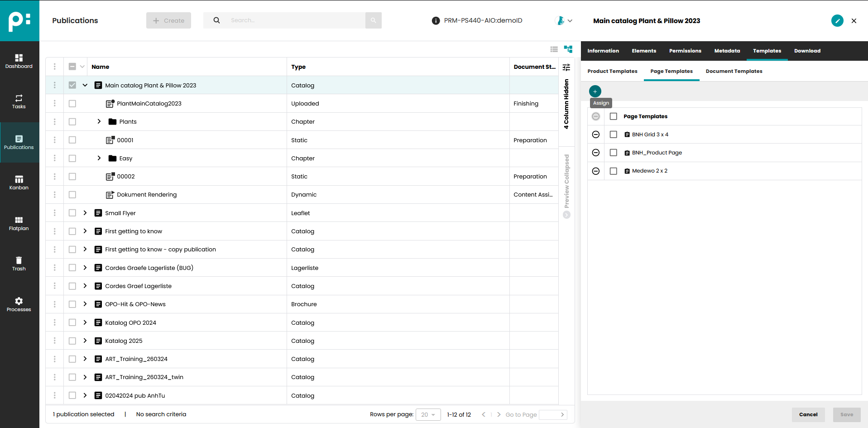
Task: Click the Create button
Action: 168,20
